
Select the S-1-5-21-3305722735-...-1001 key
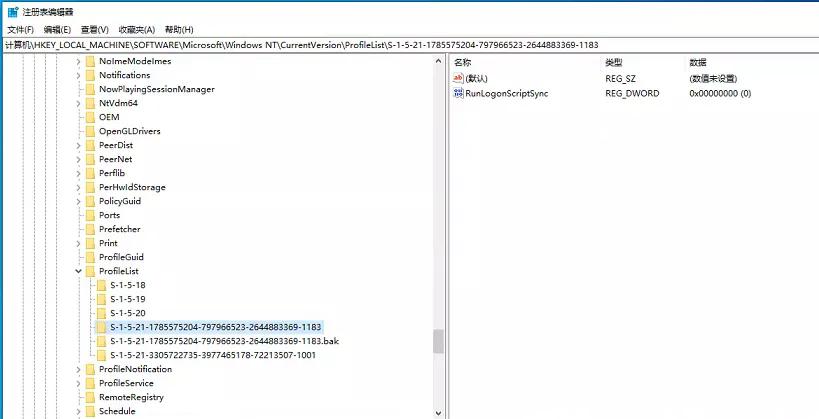click(x=213, y=355)
